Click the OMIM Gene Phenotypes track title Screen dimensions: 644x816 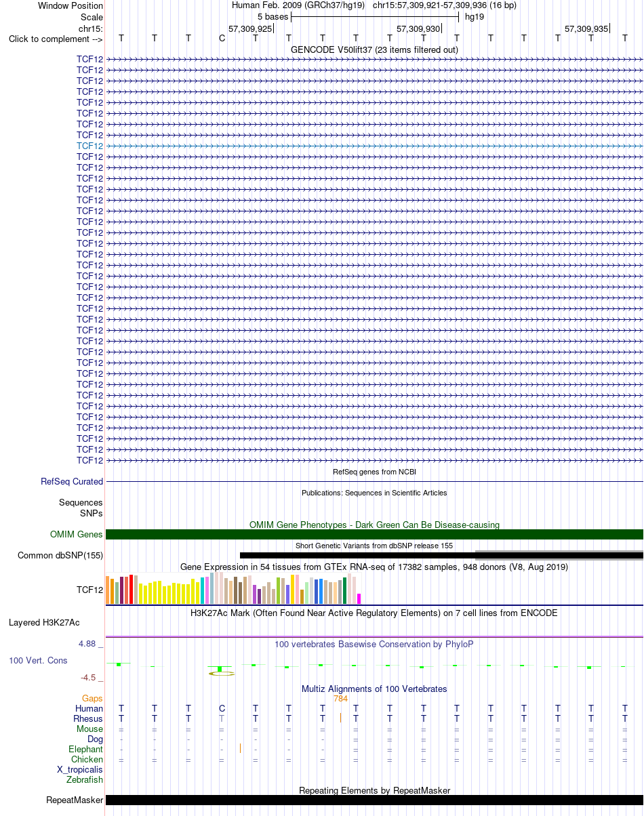pyautogui.click(x=374, y=525)
